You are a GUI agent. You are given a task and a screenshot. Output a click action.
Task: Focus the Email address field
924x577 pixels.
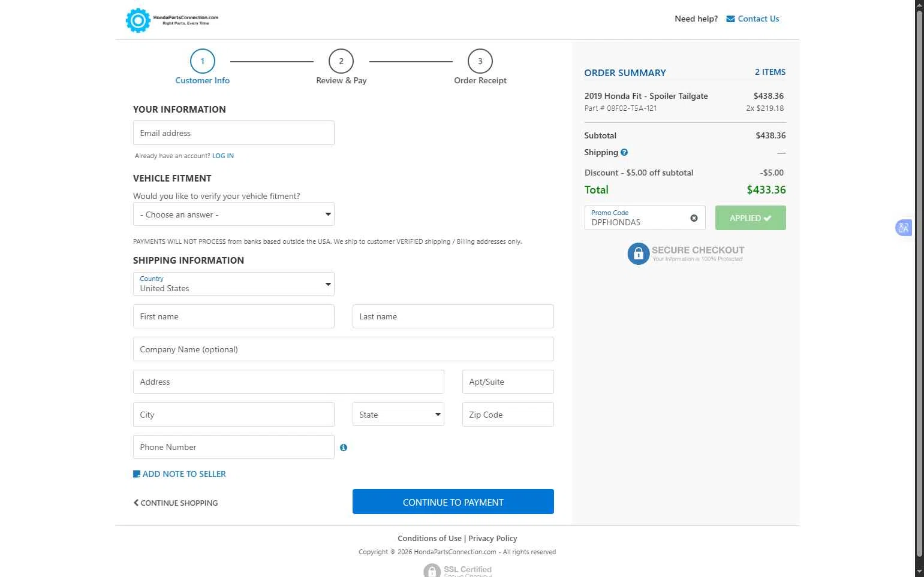(234, 133)
